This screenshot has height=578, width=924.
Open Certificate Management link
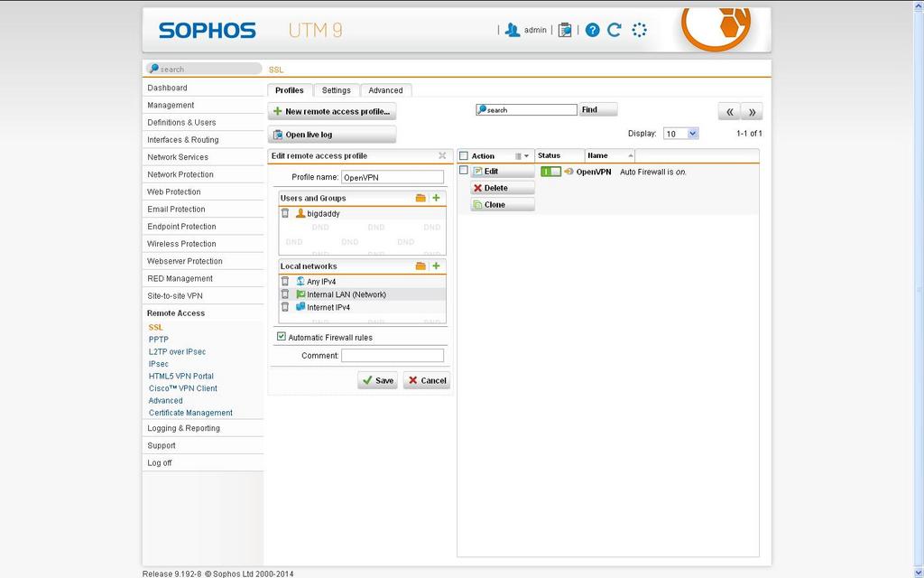[x=190, y=413]
